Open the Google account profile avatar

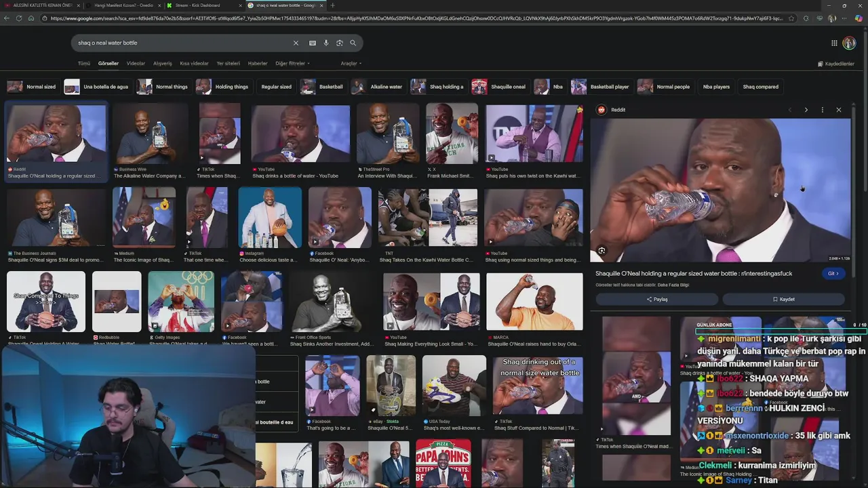[849, 43]
